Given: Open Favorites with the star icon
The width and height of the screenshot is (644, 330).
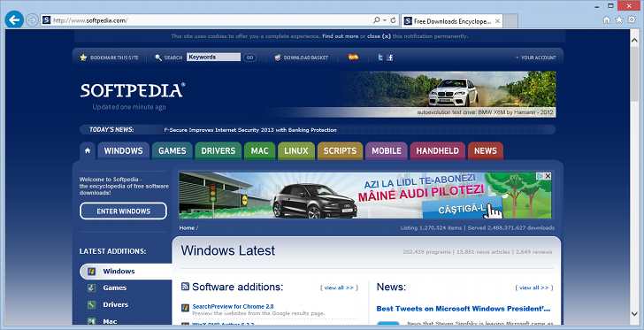Looking at the screenshot, I should (x=619, y=19).
